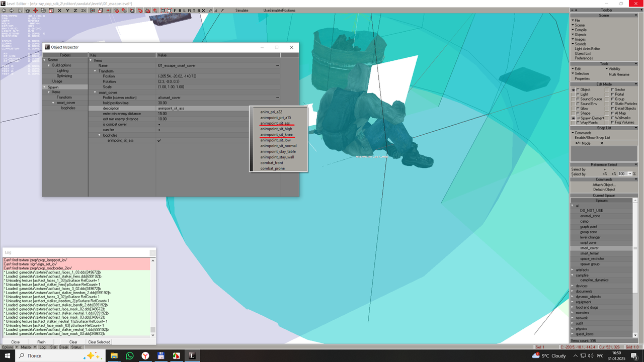Click the Simulate button in top toolbar
The image size is (644, 362).
pyautogui.click(x=242, y=11)
